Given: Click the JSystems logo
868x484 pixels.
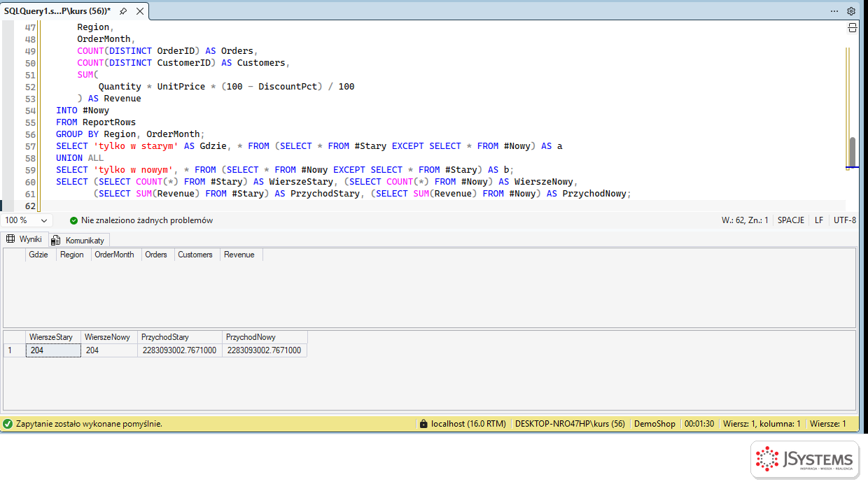Looking at the screenshot, I should tap(805, 460).
